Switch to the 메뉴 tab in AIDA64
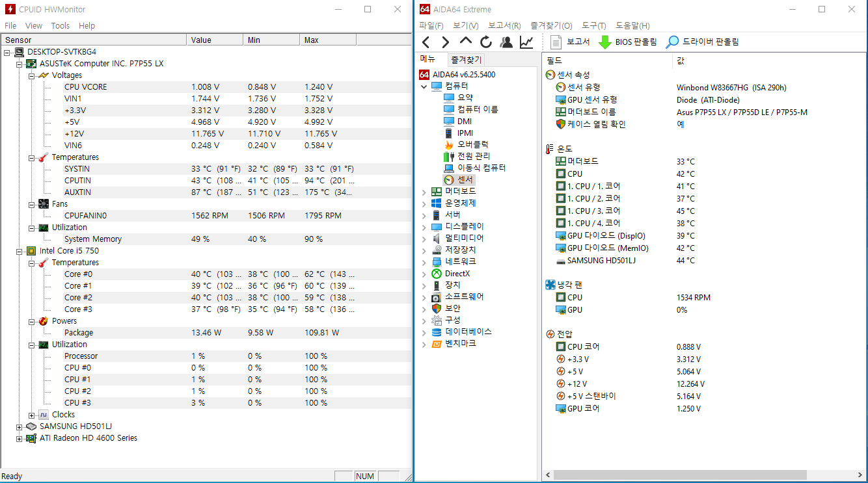This screenshot has height=483, width=868. pyautogui.click(x=427, y=59)
